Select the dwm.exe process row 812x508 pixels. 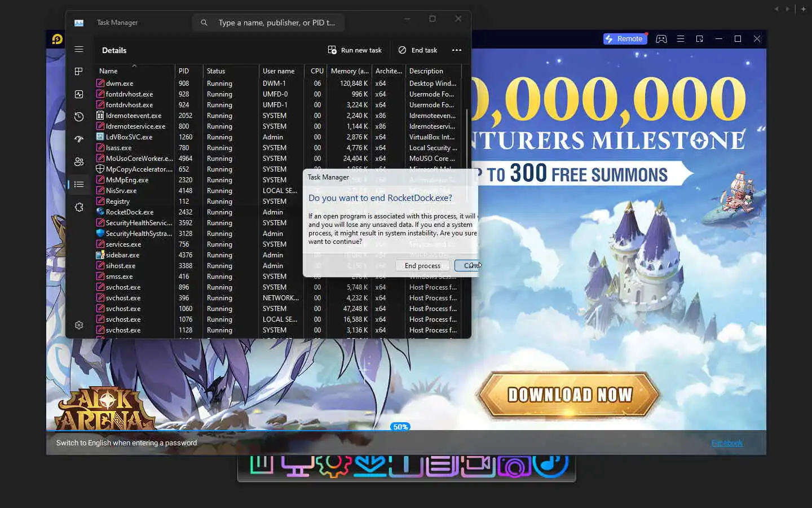tap(278, 84)
